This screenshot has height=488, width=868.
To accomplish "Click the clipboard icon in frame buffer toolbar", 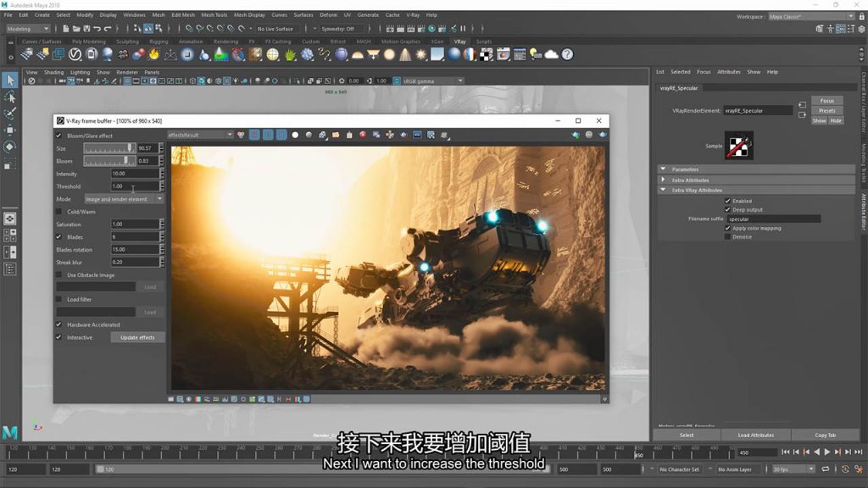I will [349, 135].
